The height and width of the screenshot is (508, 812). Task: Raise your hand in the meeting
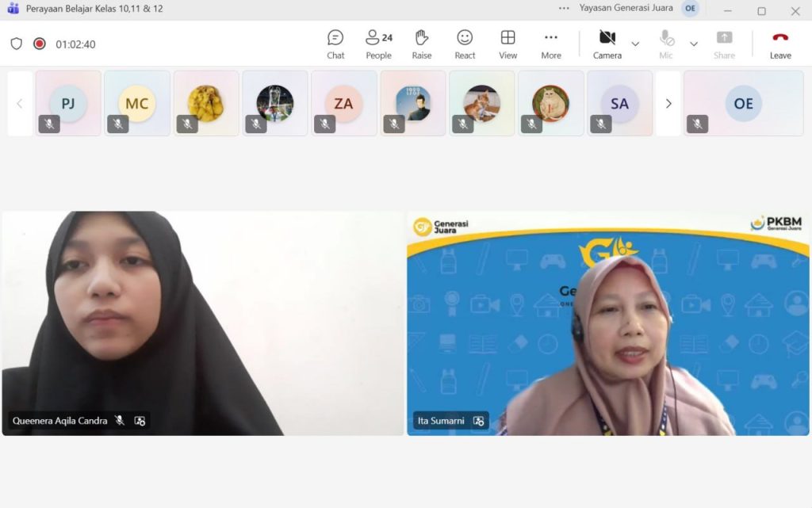pos(422,44)
